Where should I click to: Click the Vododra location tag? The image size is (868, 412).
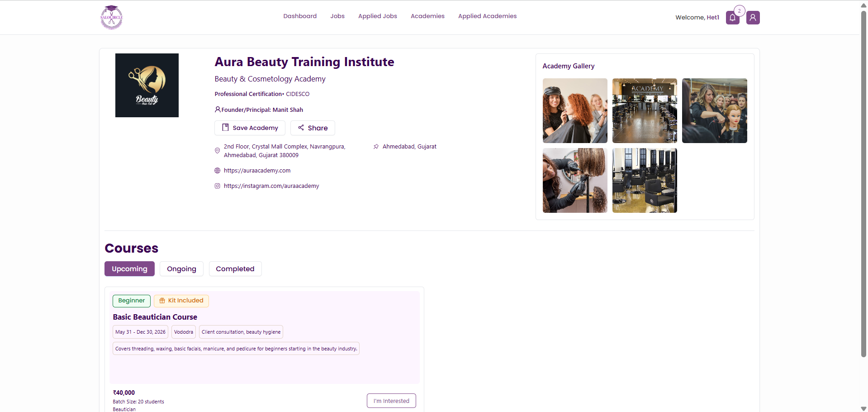pos(184,332)
